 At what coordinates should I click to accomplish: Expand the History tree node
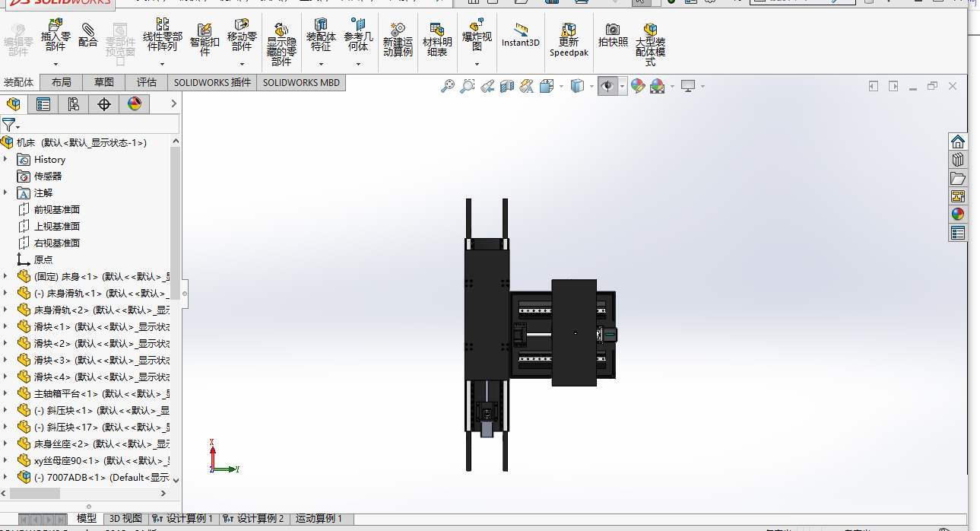coord(5,159)
